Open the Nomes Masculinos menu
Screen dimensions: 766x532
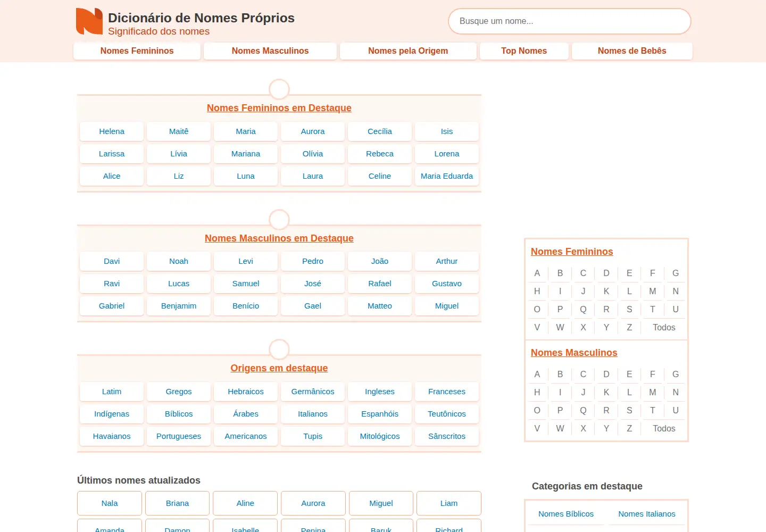click(x=270, y=51)
